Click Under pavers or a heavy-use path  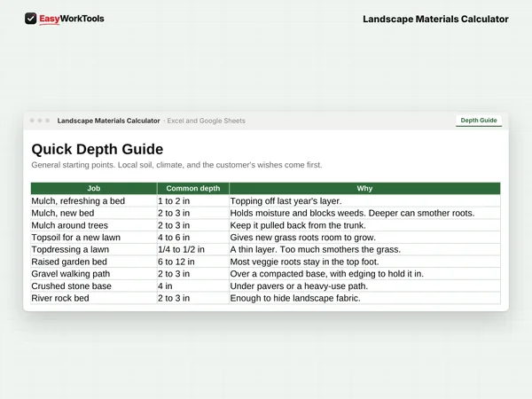364,286
